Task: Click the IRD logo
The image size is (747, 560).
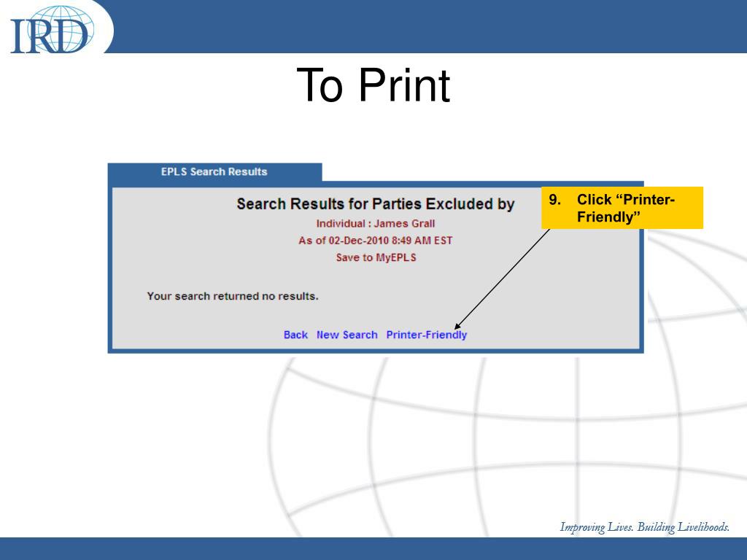Action: (53, 29)
